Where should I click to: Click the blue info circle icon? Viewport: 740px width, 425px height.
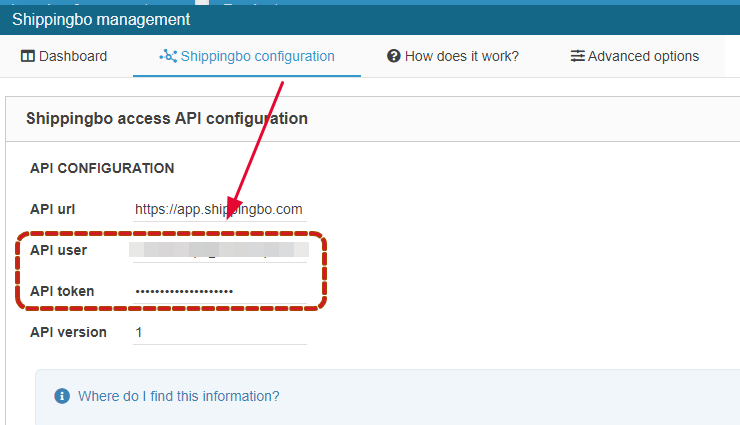pyautogui.click(x=62, y=396)
